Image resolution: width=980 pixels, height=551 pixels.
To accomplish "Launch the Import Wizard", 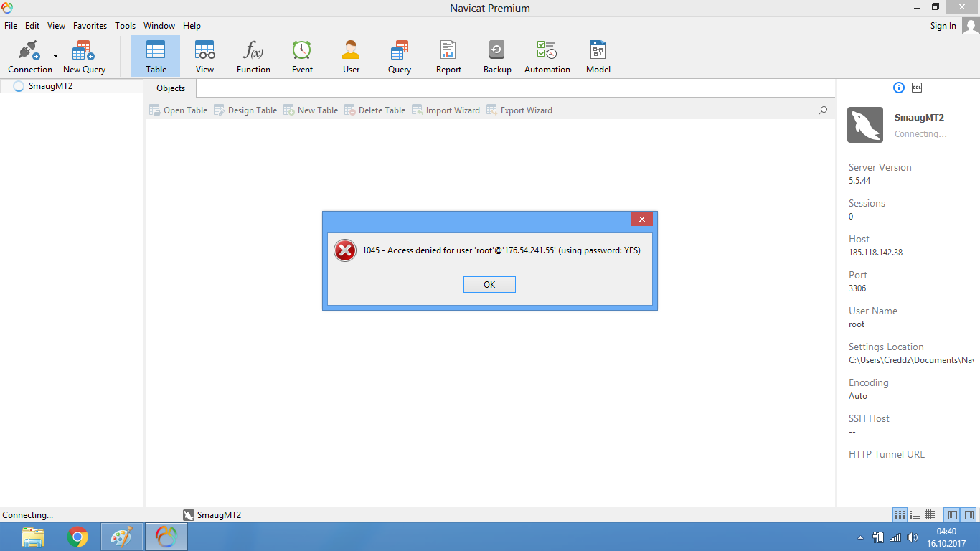I will click(x=446, y=110).
